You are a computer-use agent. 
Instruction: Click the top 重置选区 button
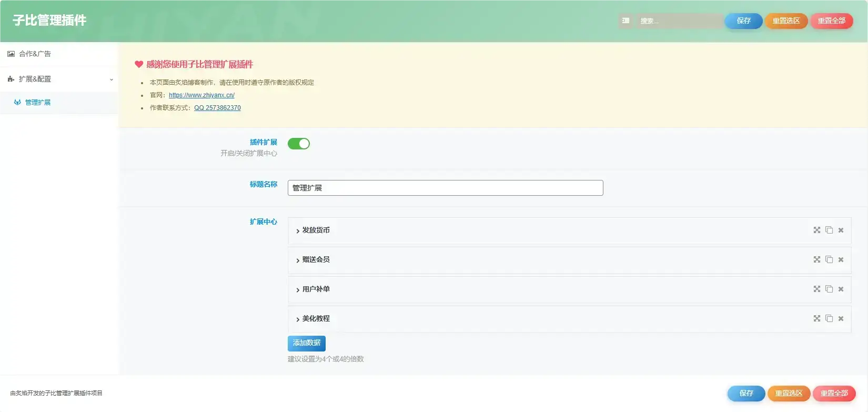(786, 21)
